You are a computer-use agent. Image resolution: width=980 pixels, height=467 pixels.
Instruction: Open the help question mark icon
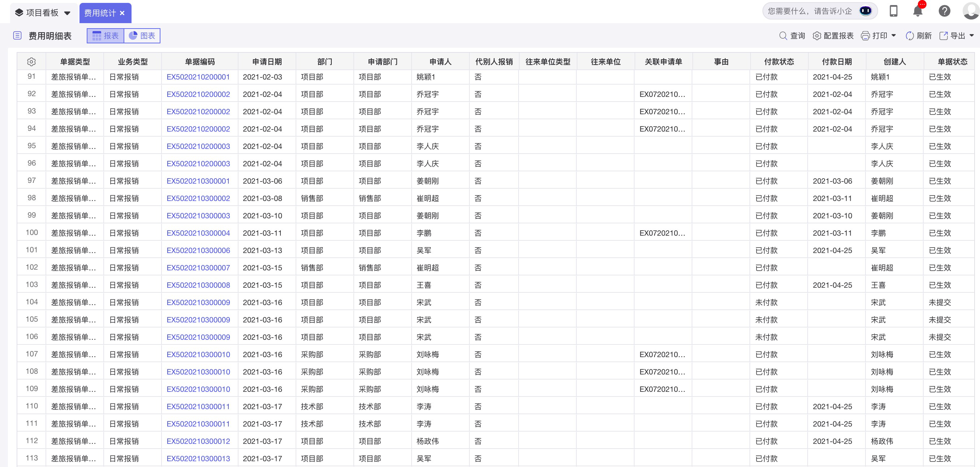click(x=944, y=10)
